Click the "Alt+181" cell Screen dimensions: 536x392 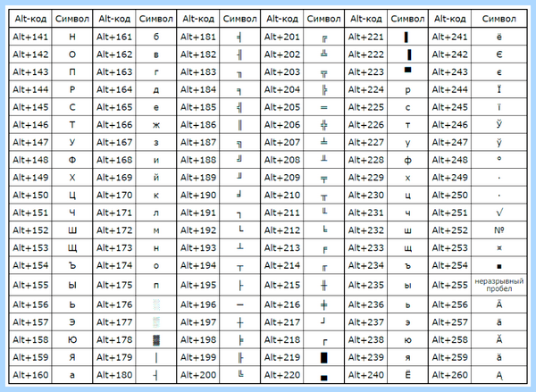coord(198,37)
